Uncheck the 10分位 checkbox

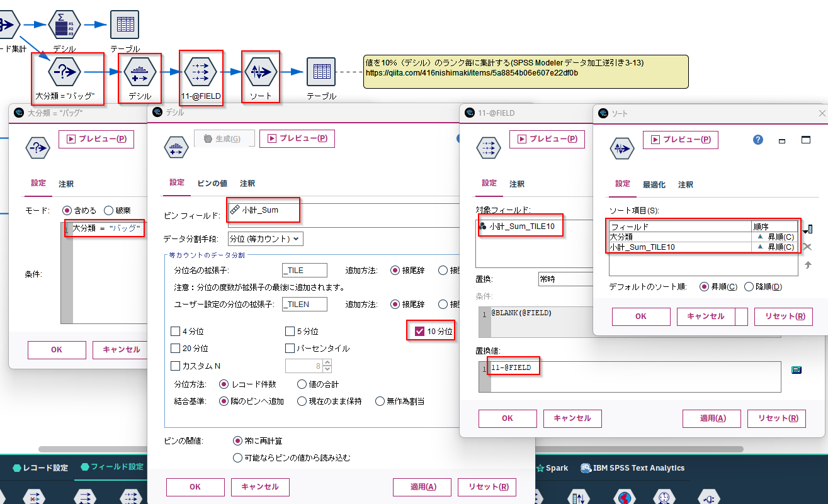420,331
